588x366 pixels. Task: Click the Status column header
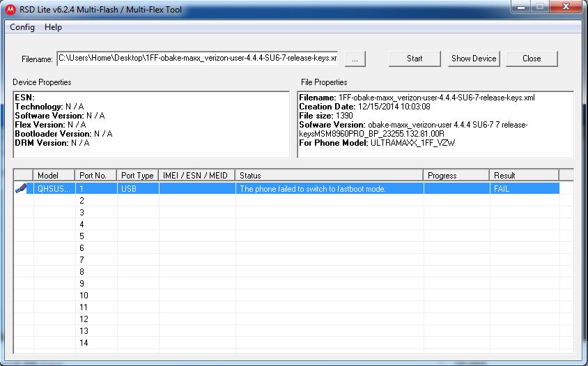[x=330, y=175]
